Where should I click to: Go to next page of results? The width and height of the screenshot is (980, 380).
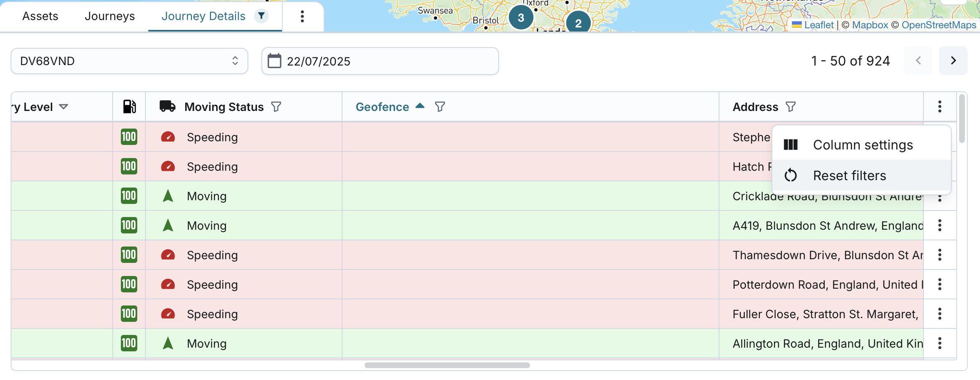click(953, 61)
